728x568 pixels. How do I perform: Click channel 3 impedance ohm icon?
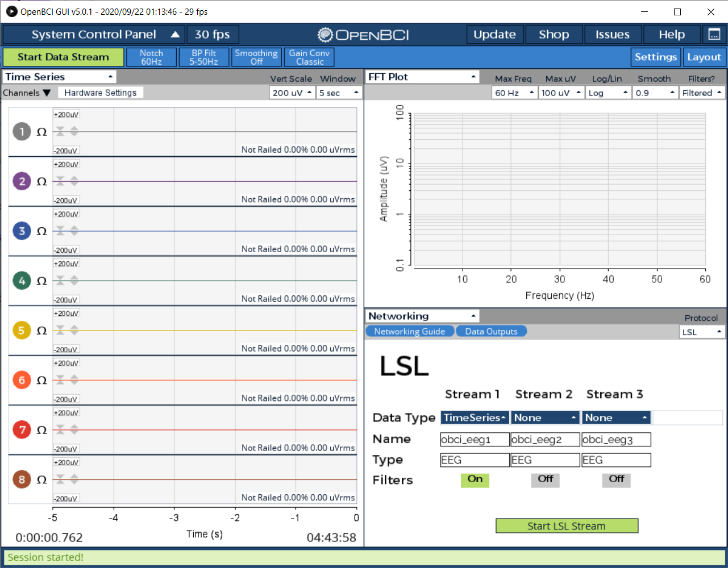[41, 231]
